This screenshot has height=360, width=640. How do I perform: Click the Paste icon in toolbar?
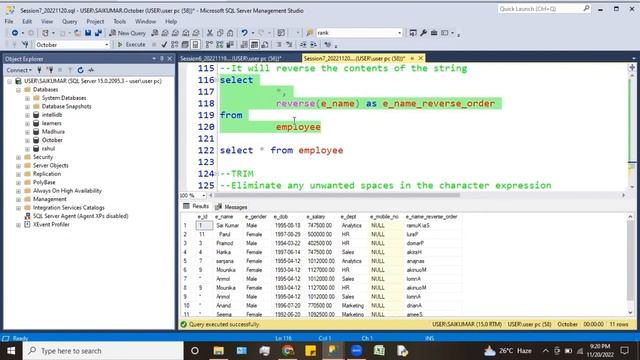click(230, 33)
